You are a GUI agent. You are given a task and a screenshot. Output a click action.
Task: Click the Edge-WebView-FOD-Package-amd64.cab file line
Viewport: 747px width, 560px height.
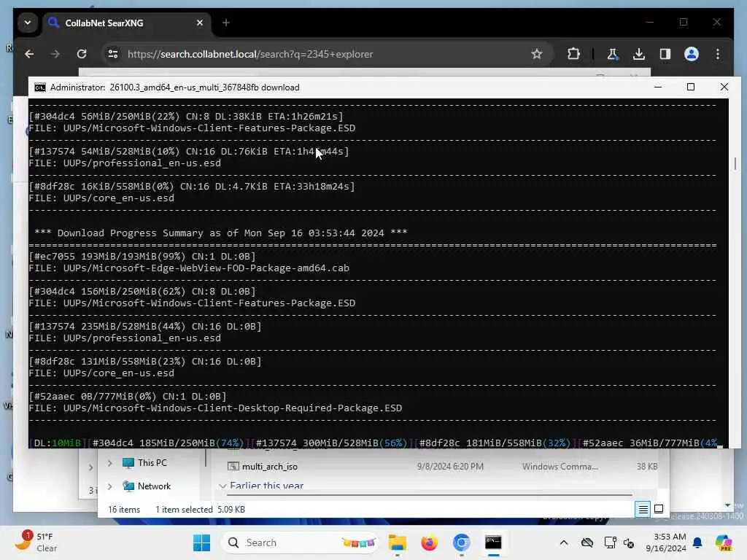coord(189,268)
